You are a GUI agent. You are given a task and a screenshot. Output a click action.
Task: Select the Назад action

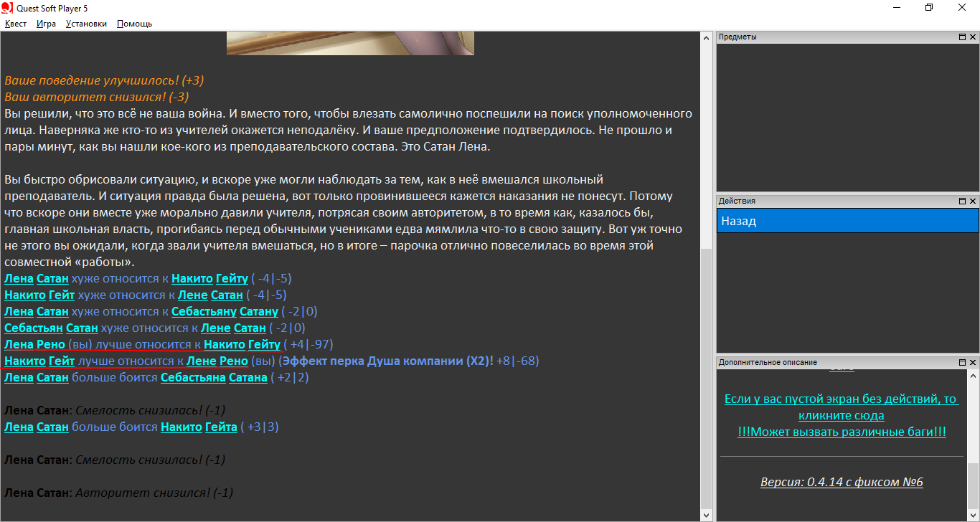coord(847,221)
